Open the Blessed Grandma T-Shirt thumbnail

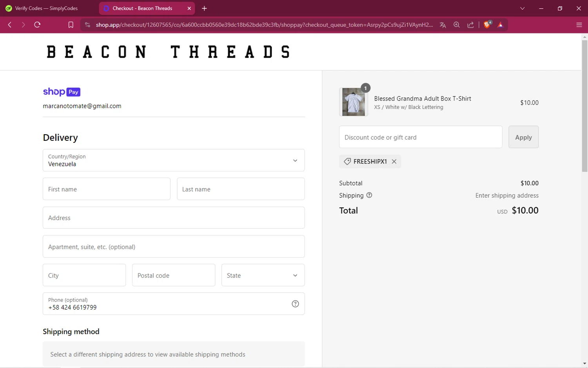click(x=353, y=102)
